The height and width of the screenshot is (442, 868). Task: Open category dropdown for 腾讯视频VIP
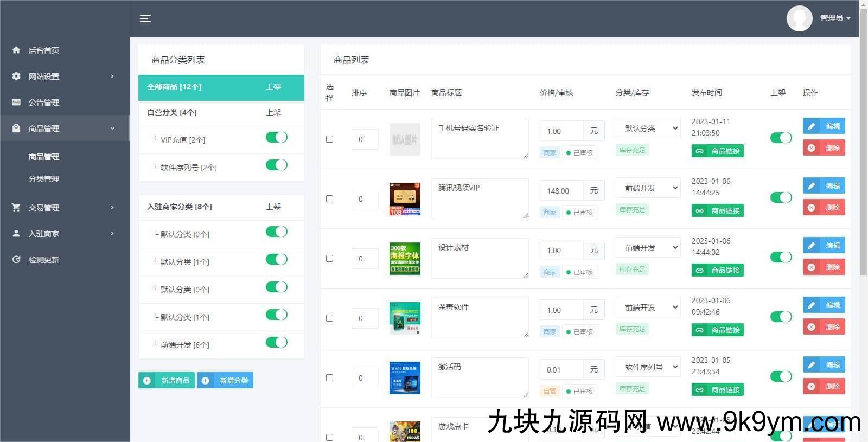point(648,188)
